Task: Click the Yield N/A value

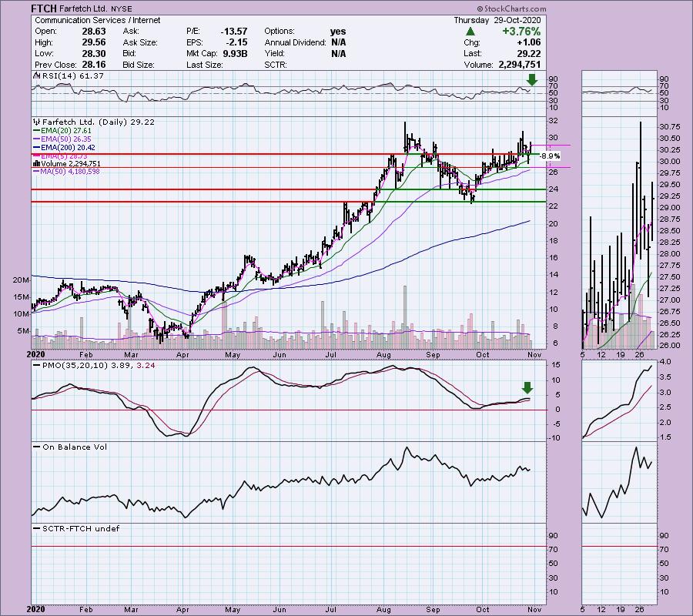Action: 338,53
